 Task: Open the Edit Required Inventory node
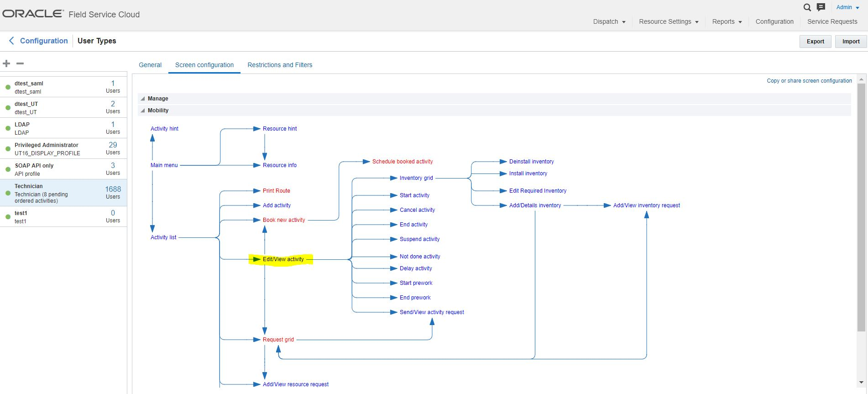coord(538,191)
